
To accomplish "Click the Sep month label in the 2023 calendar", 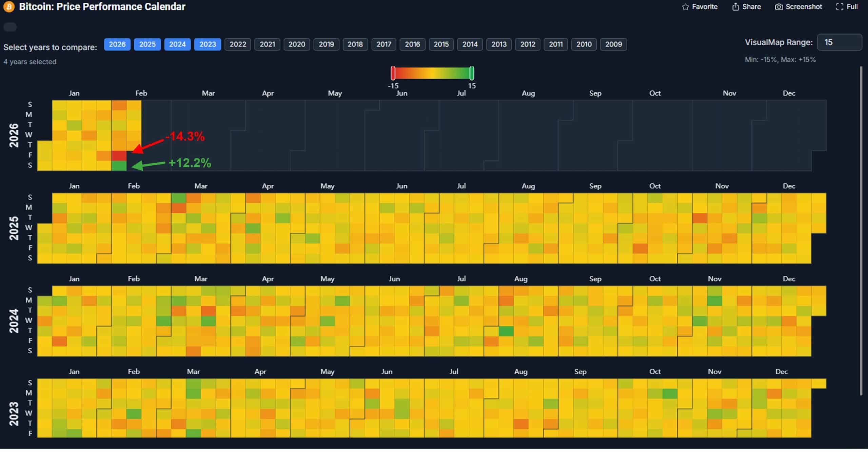I will [x=580, y=372].
